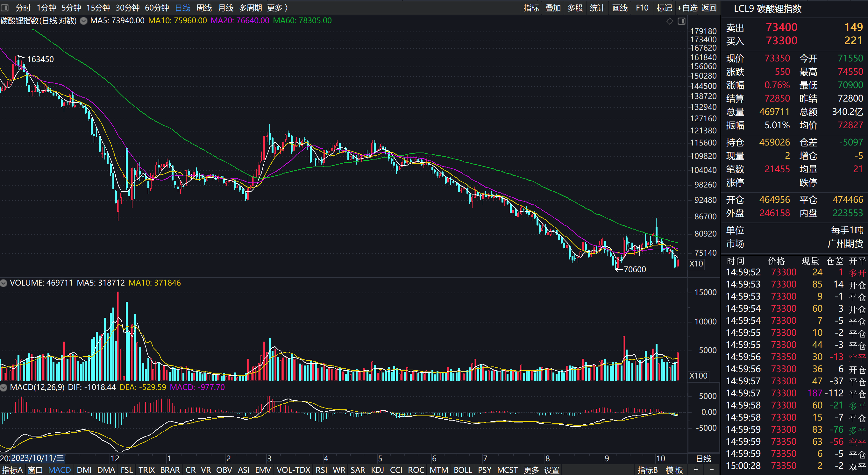Click the X100 volume scale multiplier
Viewport: 868px width, 475px height.
(x=698, y=376)
